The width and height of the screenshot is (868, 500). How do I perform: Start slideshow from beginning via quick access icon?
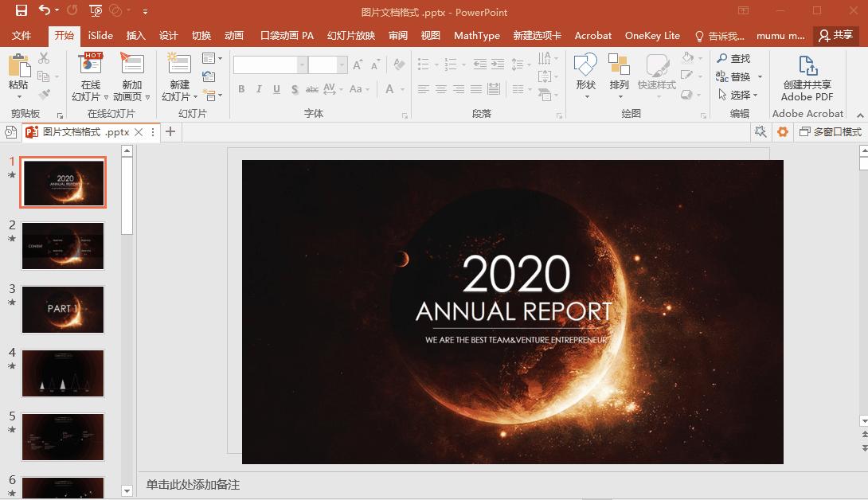(96, 11)
